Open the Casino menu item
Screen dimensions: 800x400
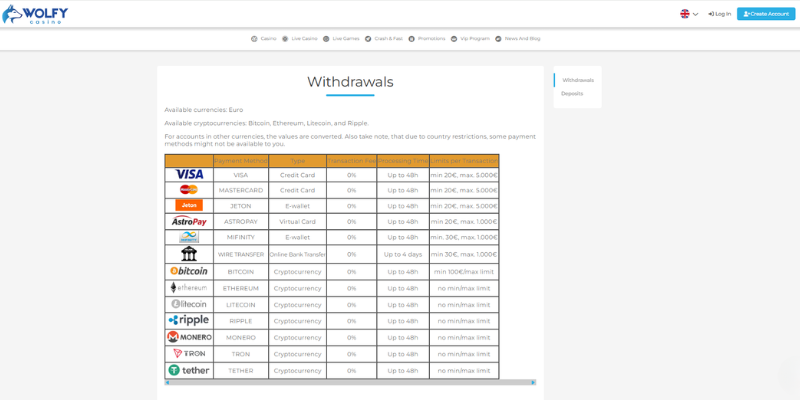(x=263, y=39)
